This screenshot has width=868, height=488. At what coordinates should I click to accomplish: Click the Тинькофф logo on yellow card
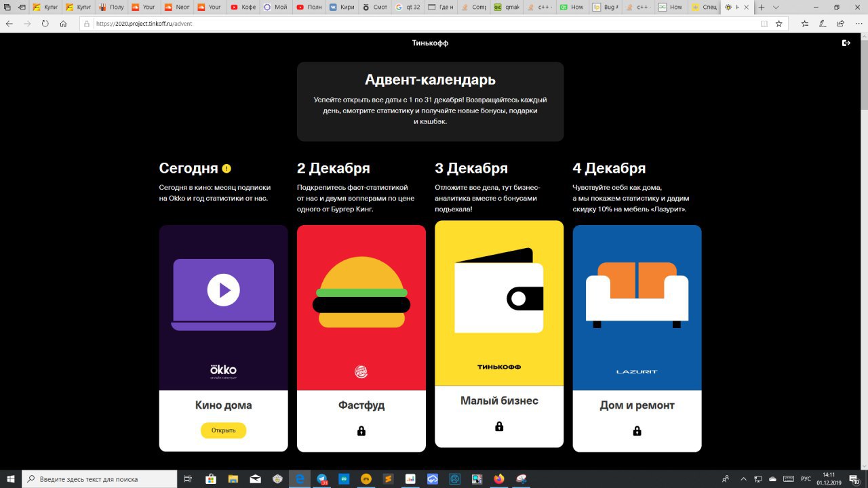coord(499,367)
